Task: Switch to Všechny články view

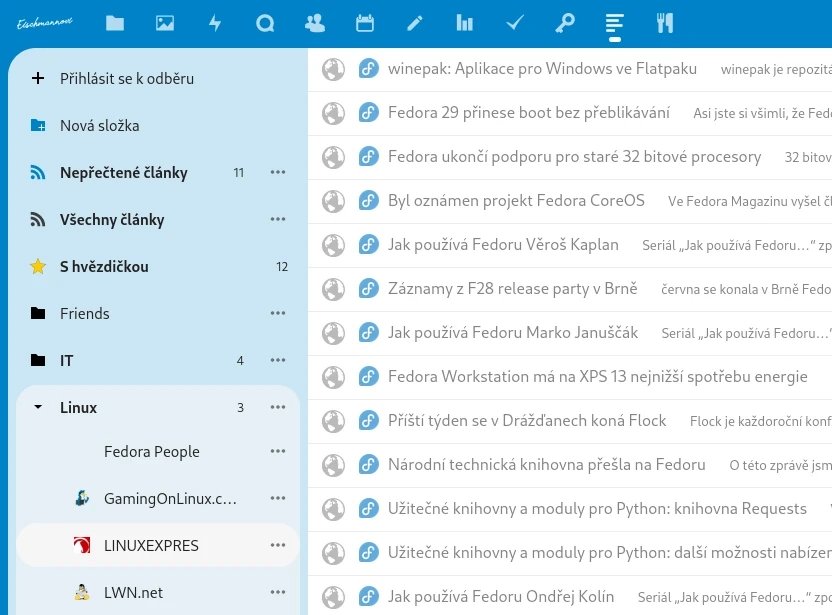Action: [110, 219]
